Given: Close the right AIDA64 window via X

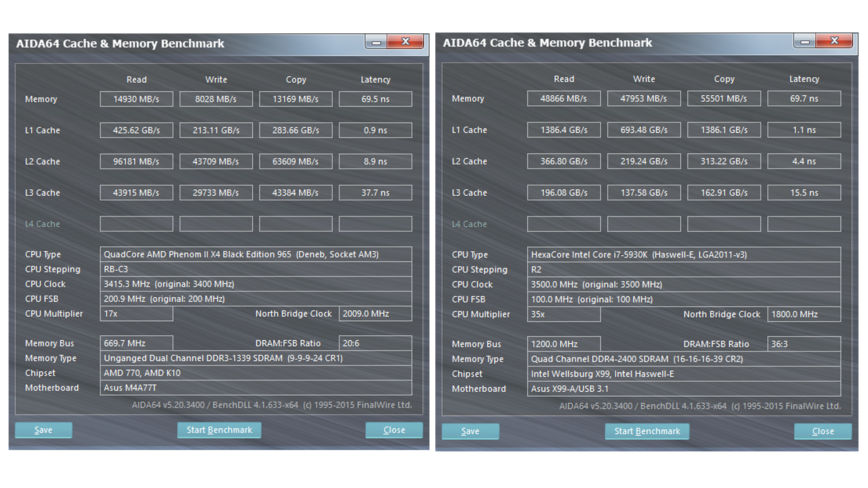Looking at the screenshot, I should coord(834,41).
